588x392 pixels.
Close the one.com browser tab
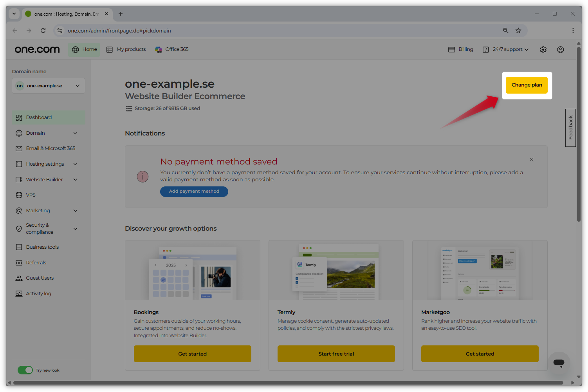point(106,14)
